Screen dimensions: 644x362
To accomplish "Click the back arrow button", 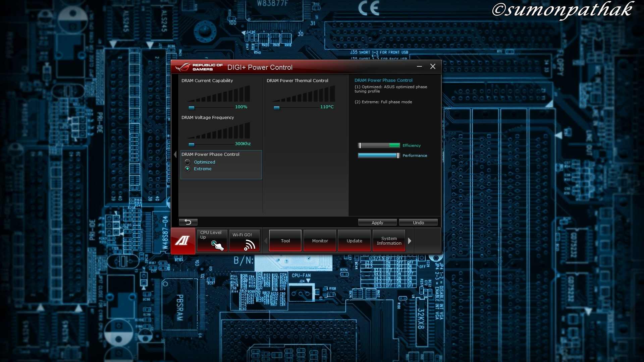I will point(188,222).
